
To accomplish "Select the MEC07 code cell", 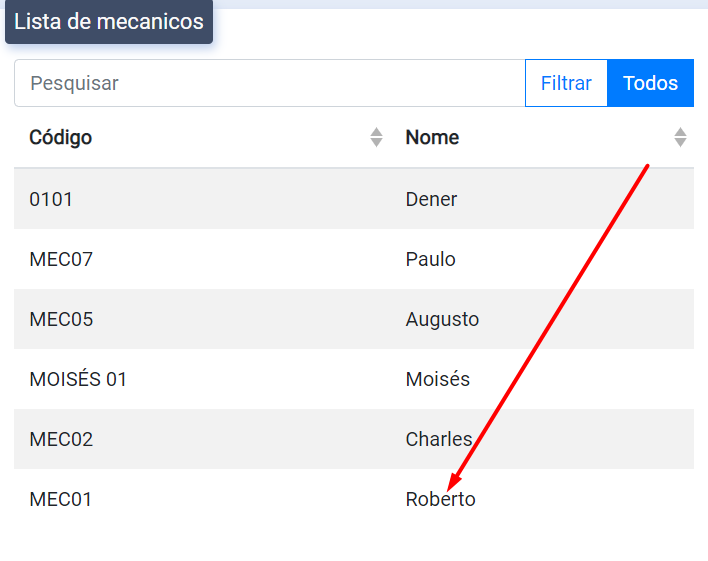I will pos(61,259).
